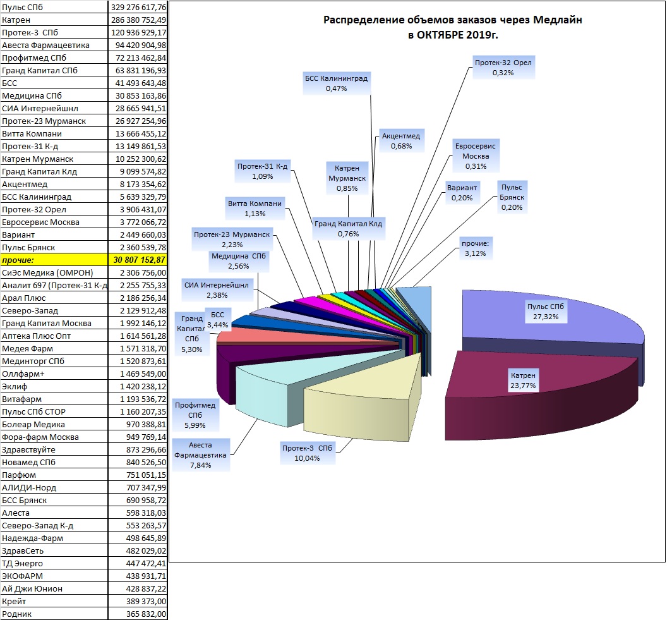Select the Витта Компани 1,13% data label
The width and height of the screenshot is (672, 620).
(x=255, y=209)
